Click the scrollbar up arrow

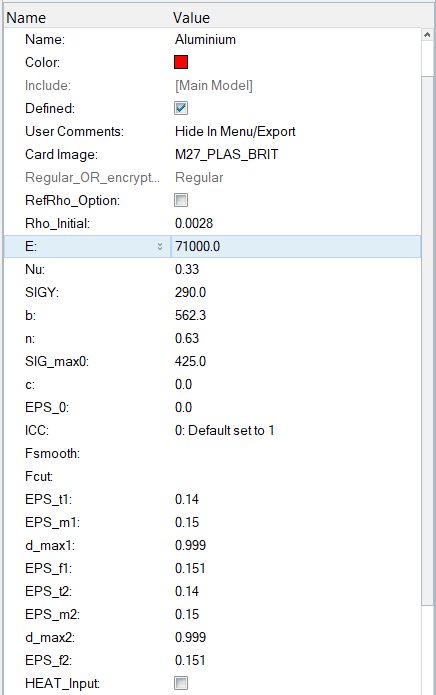tap(427, 35)
